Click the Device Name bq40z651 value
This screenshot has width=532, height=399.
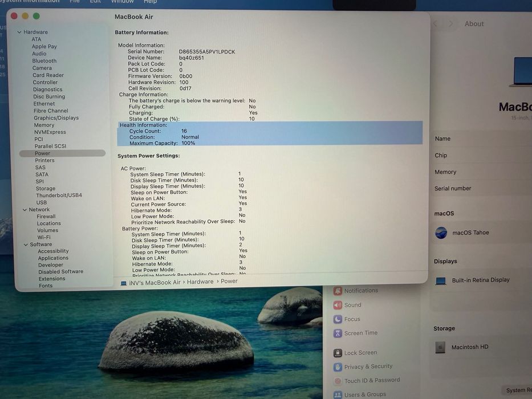192,58
